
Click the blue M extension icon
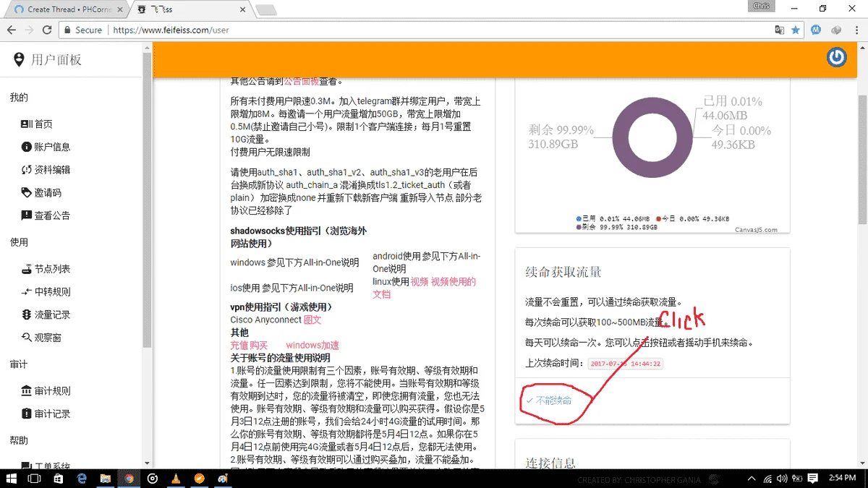pyautogui.click(x=816, y=30)
